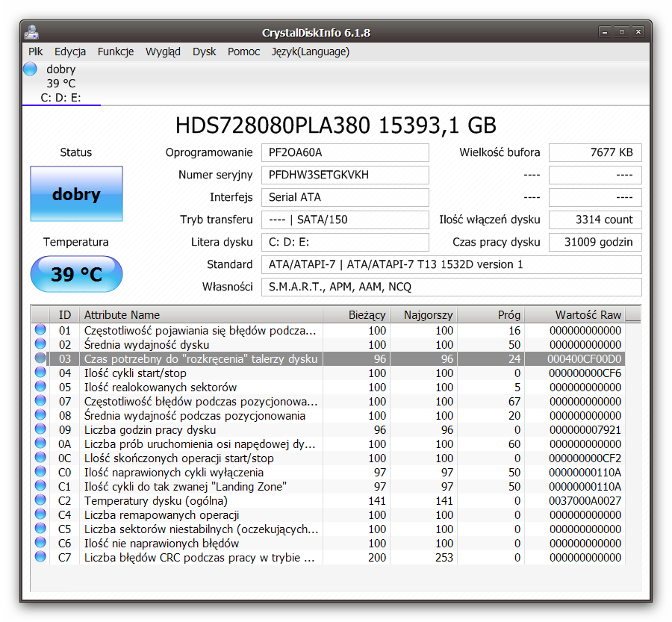Viewport: 672px width, 622px height.
Task: Click the Interfejs field Serial ATA
Action: click(x=345, y=197)
